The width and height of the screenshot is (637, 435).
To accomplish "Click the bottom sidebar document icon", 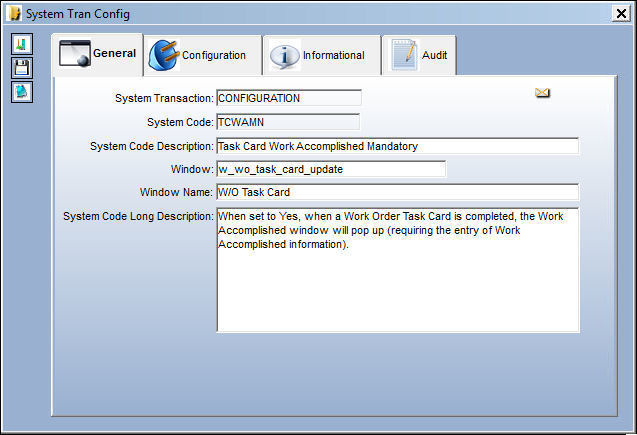I will 22,92.
